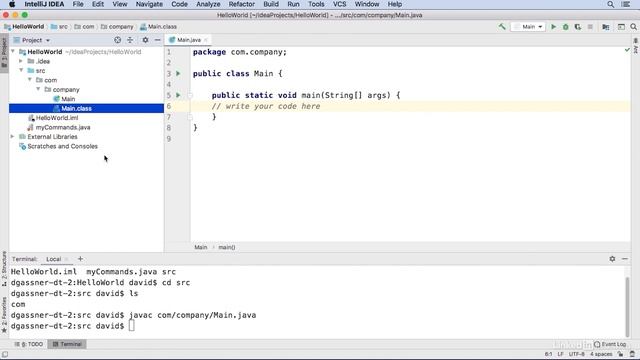This screenshot has width=640, height=360.
Task: Open the Build menu
Action: click(271, 4)
